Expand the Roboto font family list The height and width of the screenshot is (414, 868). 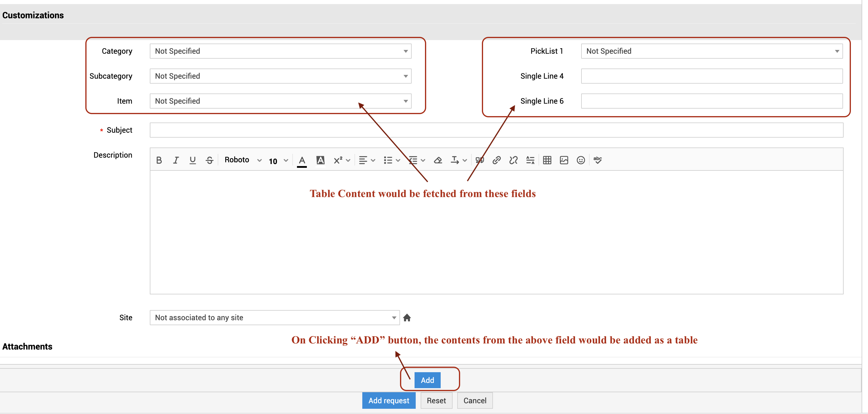[x=243, y=160]
